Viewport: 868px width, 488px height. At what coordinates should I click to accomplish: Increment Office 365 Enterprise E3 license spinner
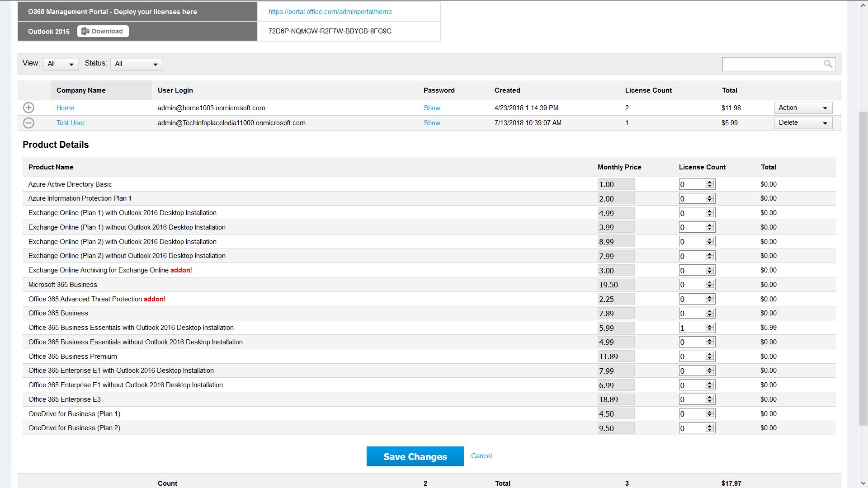[710, 397]
